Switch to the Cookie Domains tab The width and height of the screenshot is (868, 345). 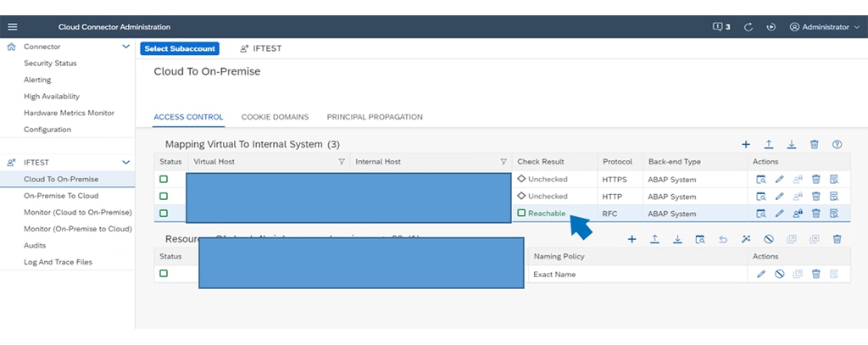(275, 117)
